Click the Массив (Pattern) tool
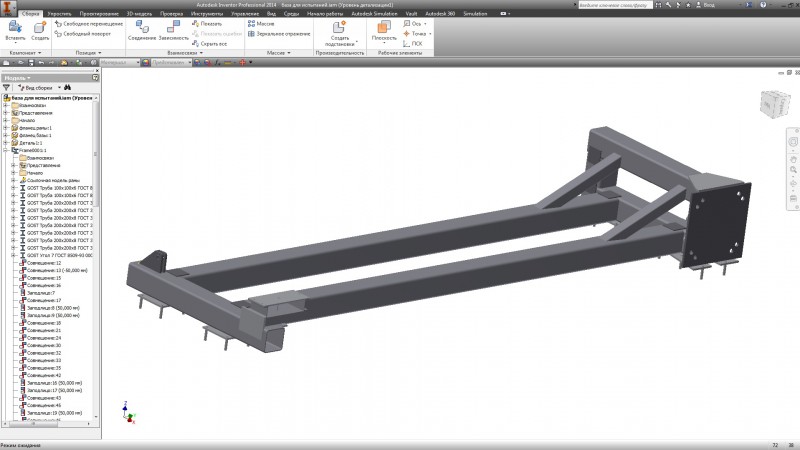 click(x=261, y=23)
